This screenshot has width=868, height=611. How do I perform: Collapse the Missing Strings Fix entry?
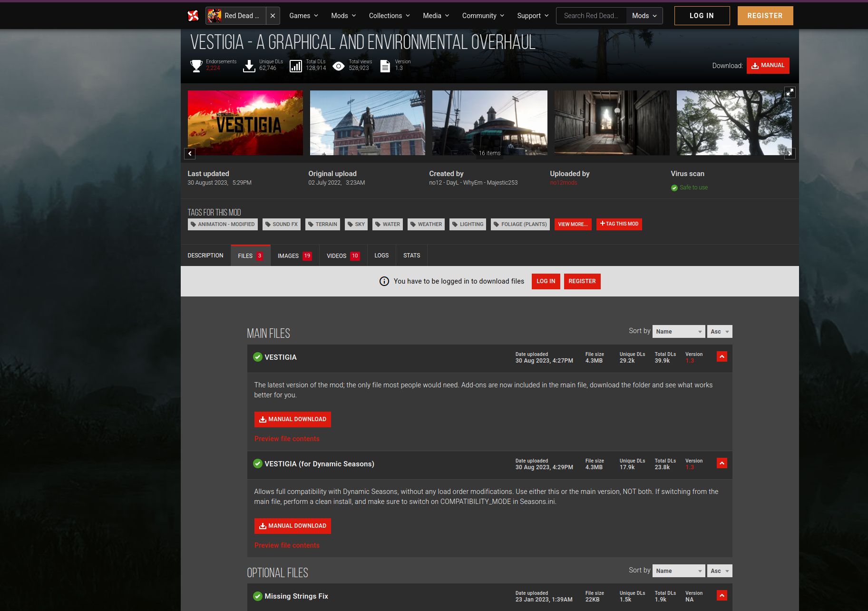722,596
